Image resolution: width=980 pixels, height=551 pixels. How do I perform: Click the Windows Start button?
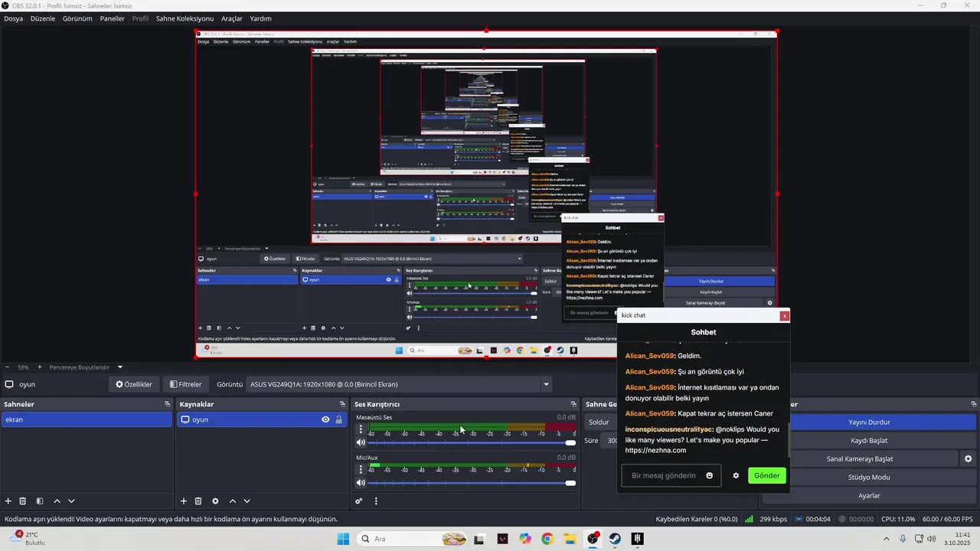point(343,539)
